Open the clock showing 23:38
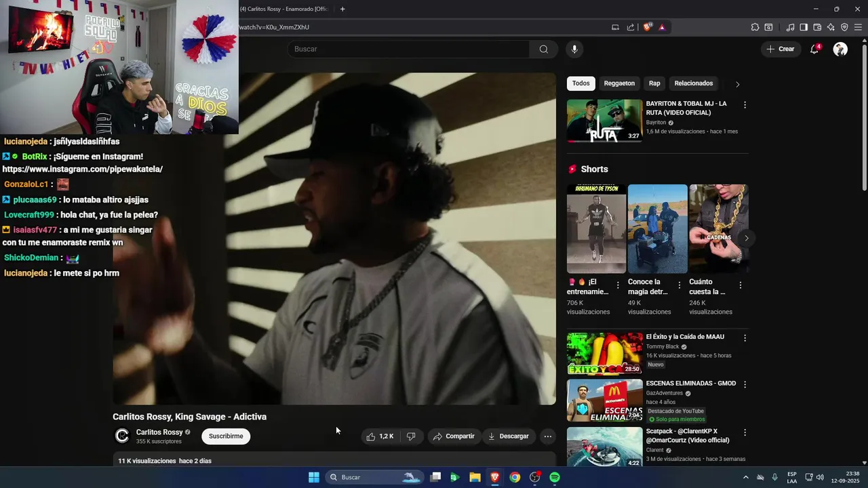868x488 pixels. pos(845,477)
